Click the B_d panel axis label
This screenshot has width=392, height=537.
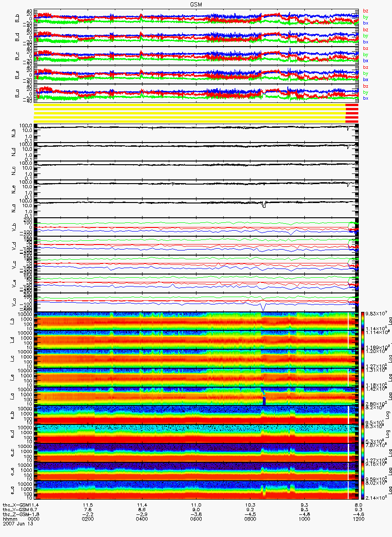coord(17,37)
